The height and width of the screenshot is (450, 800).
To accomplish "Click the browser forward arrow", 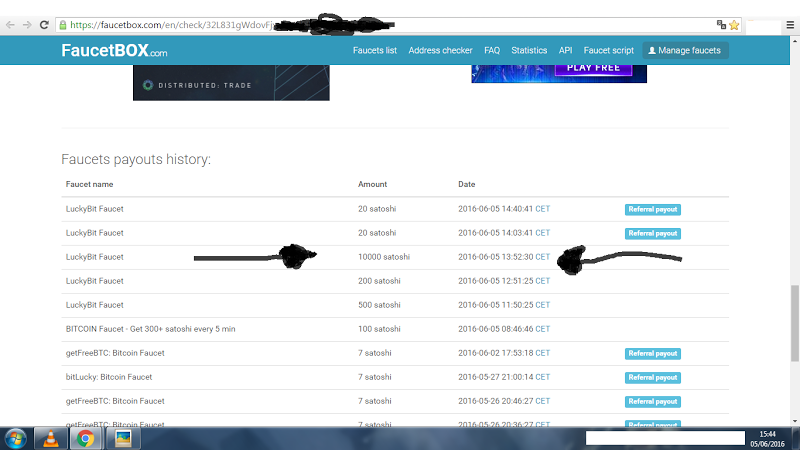I will point(27,24).
